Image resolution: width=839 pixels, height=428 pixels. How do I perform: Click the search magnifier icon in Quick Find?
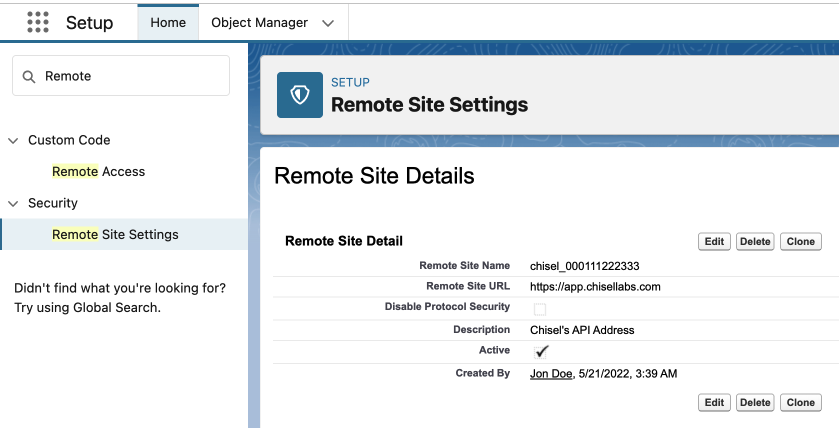(29, 77)
